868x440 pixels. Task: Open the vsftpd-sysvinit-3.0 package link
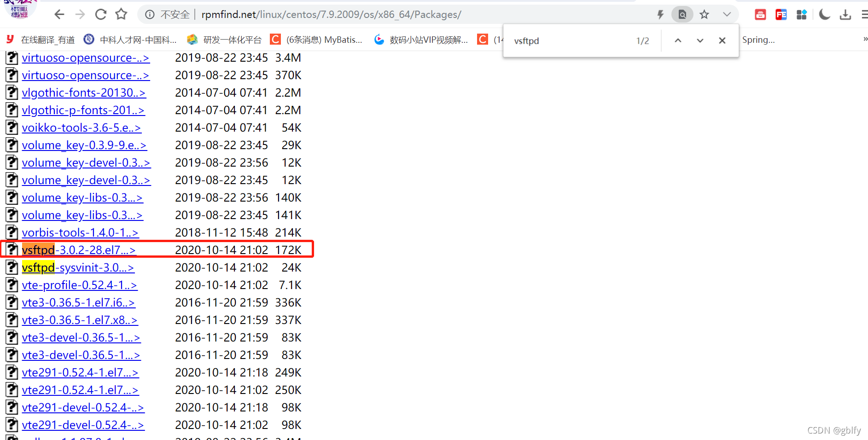78,267
